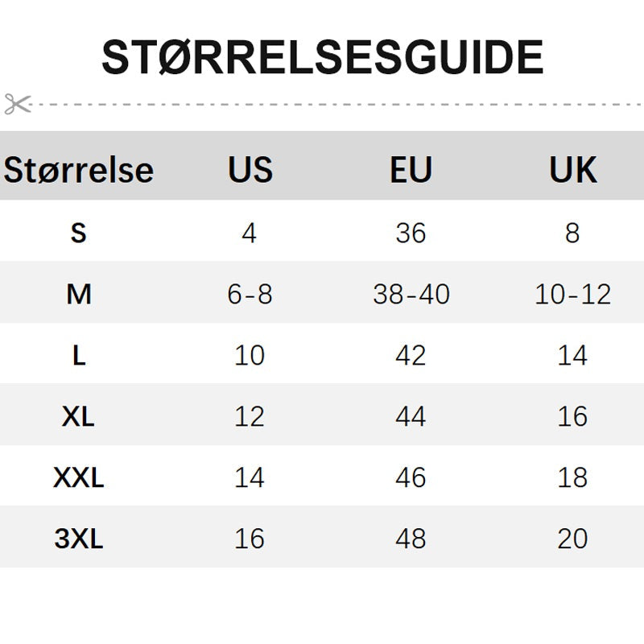
Task: Select the 3XL size row label
Action: (x=78, y=539)
